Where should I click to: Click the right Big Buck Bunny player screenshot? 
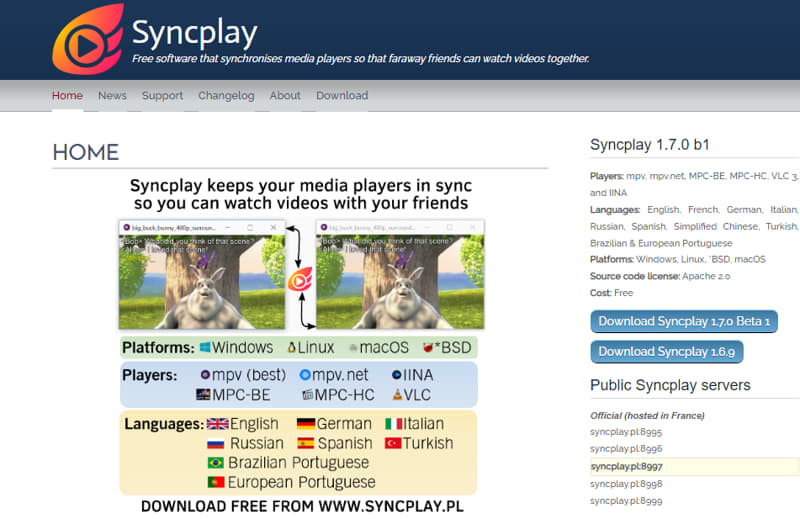pos(400,275)
